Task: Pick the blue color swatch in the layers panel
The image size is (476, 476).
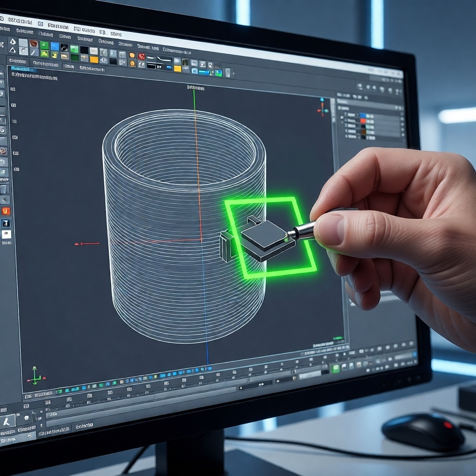Action: pyautogui.click(x=363, y=116)
